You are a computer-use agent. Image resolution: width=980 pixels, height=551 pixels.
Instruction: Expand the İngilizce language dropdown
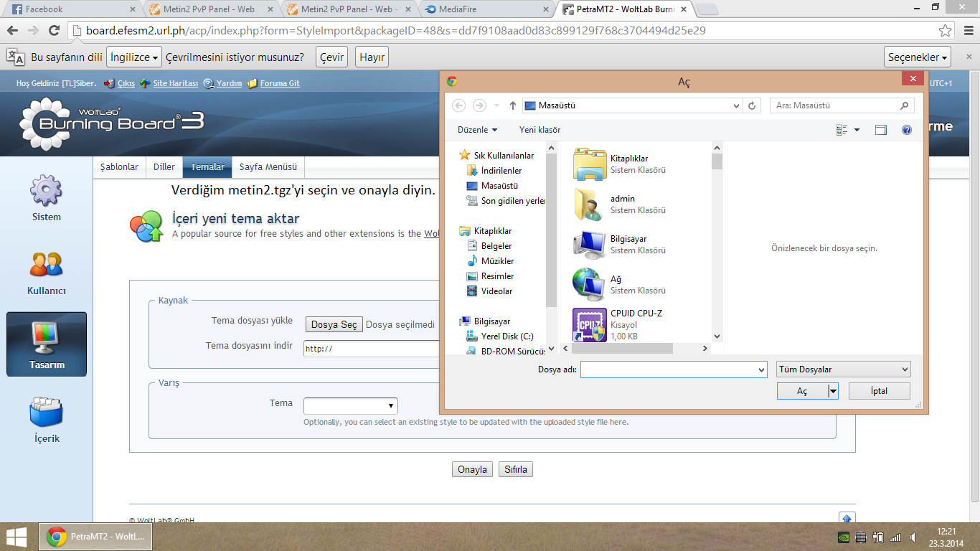(x=134, y=57)
